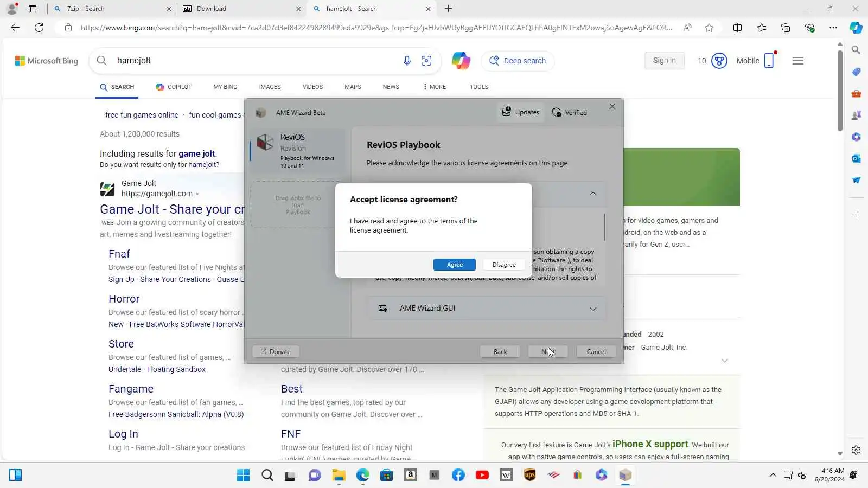Open File Explorer from the taskbar
The image size is (868, 488).
339,476
